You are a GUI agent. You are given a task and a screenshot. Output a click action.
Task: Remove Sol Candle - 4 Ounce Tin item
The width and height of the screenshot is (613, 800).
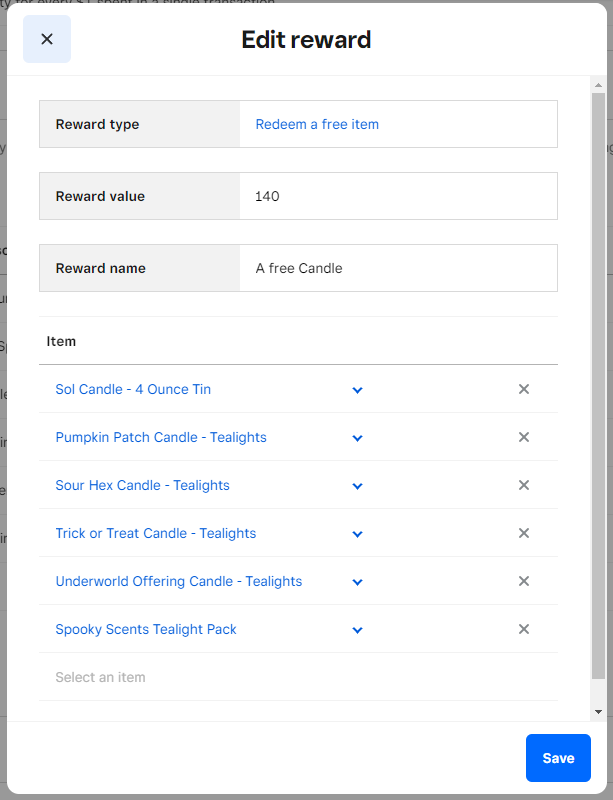523,389
